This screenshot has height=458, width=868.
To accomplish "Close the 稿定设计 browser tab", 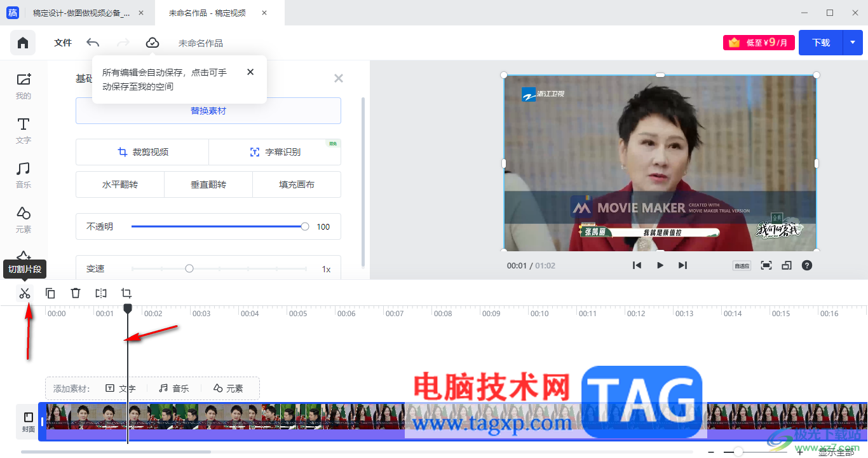I will click(x=141, y=13).
